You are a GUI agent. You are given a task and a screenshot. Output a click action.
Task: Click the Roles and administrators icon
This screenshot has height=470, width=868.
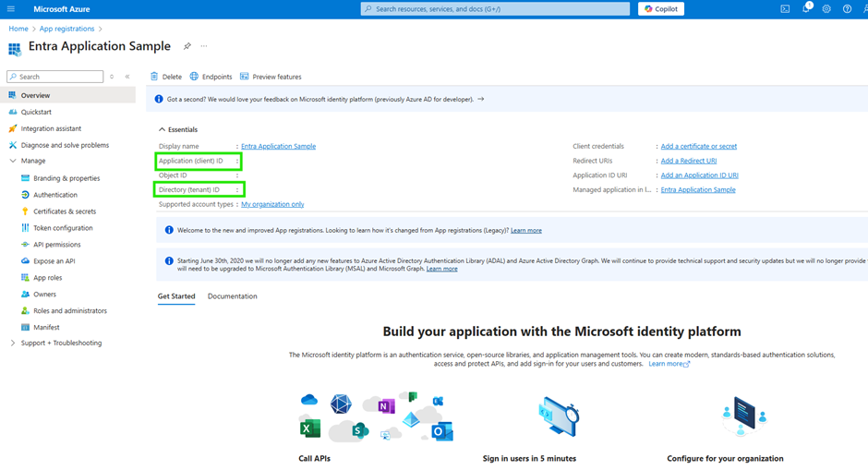pos(25,310)
